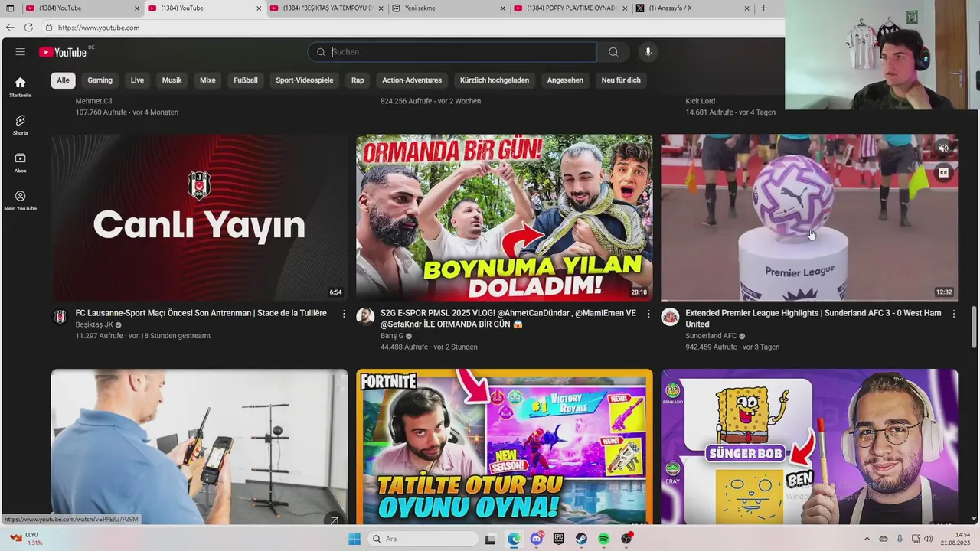Open Shorts from the sidebar
The width and height of the screenshot is (980, 551).
(21, 126)
